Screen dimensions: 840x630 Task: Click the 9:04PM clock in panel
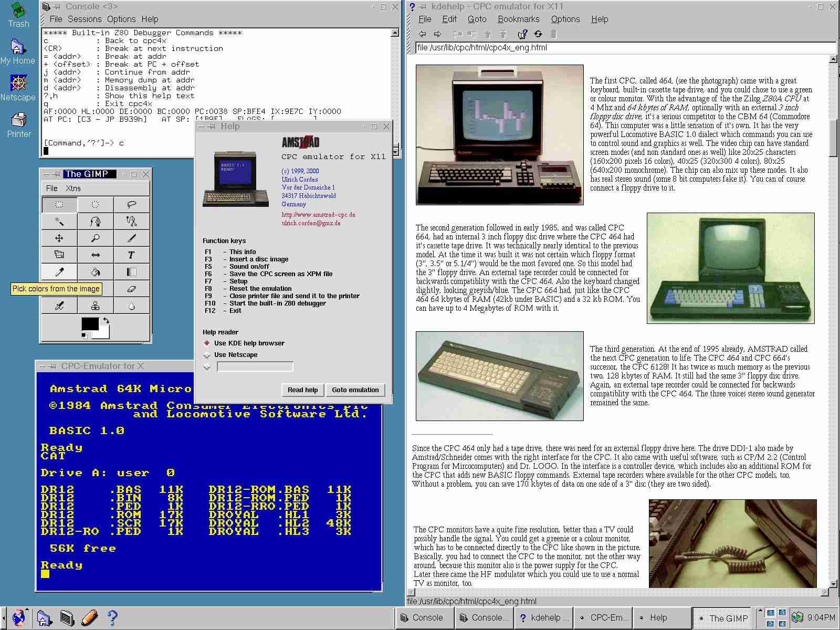821,617
